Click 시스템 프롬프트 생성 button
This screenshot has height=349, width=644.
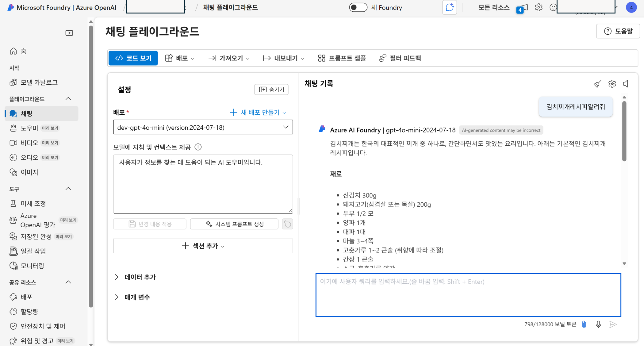234,224
